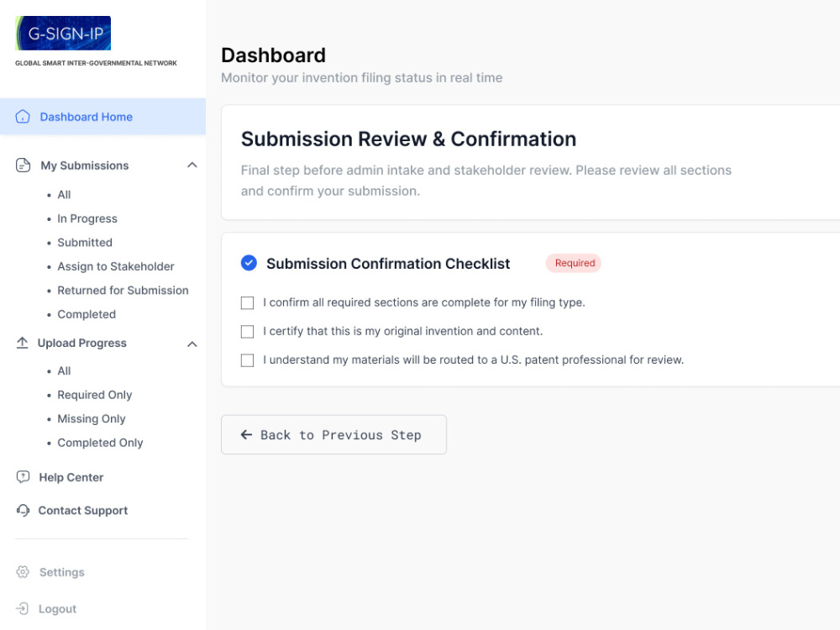
Task: Click the Logout door icon
Action: [x=23, y=608]
